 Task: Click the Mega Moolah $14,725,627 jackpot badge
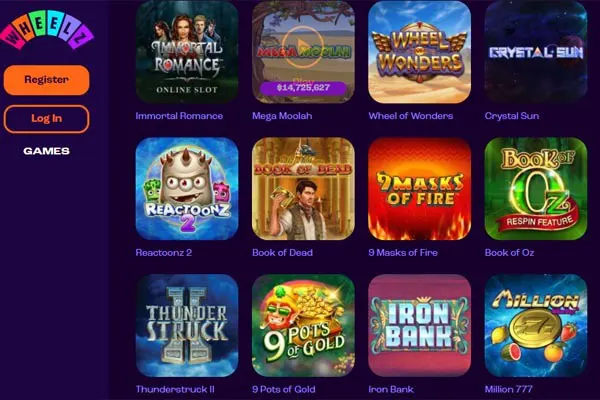point(303,88)
